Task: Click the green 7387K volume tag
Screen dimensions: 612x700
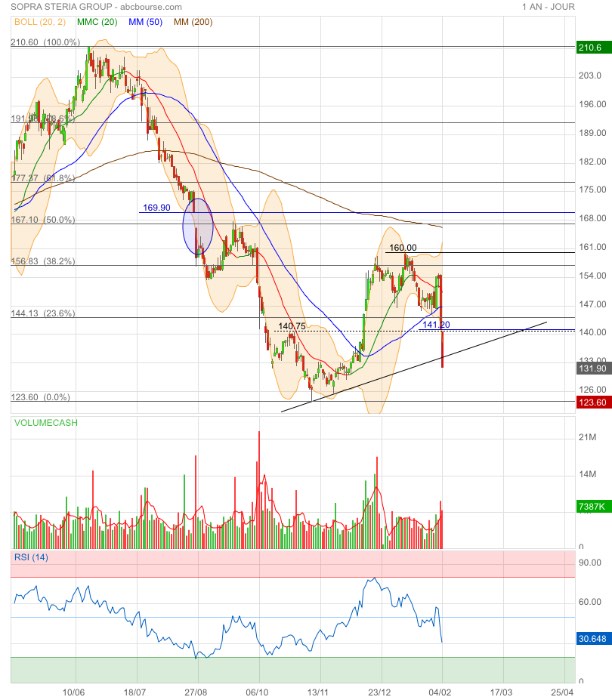Action: [592, 506]
